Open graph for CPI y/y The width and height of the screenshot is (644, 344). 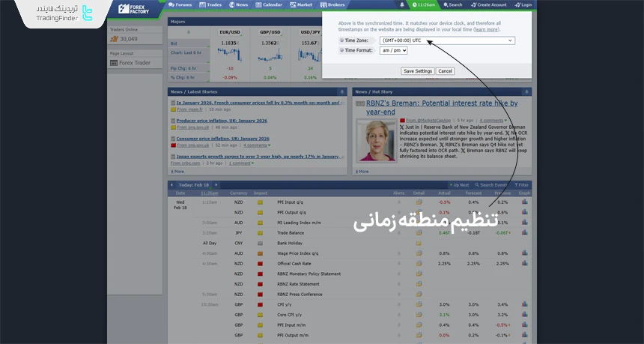524,304
